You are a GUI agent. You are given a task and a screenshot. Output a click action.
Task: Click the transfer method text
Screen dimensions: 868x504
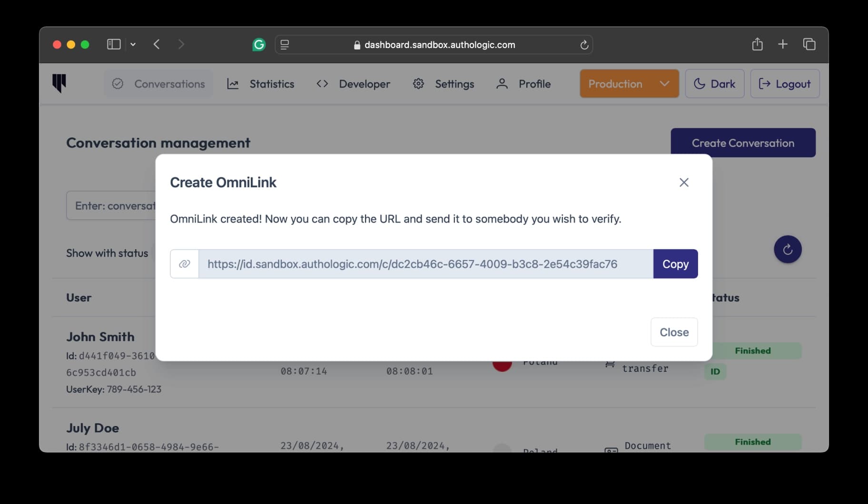(645, 368)
